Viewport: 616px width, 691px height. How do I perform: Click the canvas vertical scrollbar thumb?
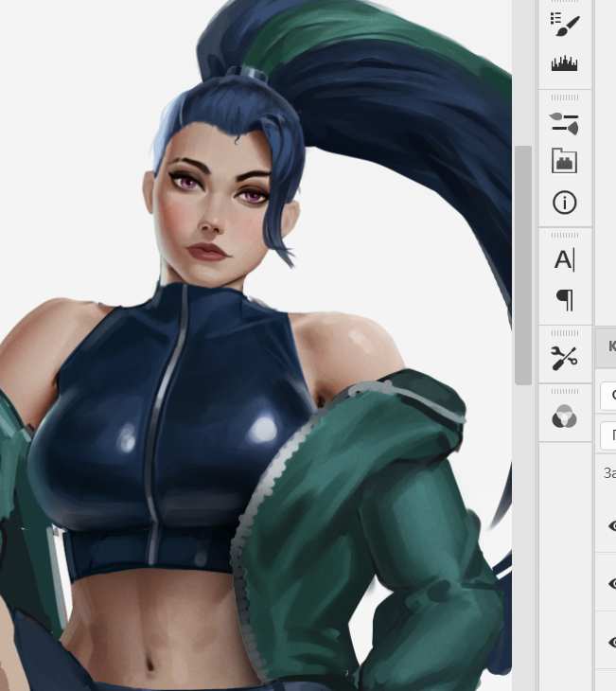coord(523,265)
